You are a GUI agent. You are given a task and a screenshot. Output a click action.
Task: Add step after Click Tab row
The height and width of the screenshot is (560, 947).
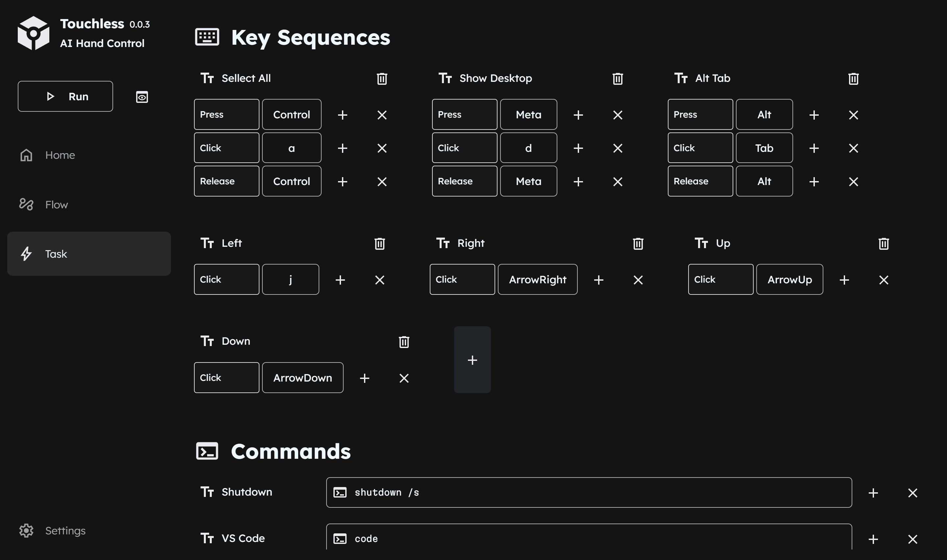point(814,148)
